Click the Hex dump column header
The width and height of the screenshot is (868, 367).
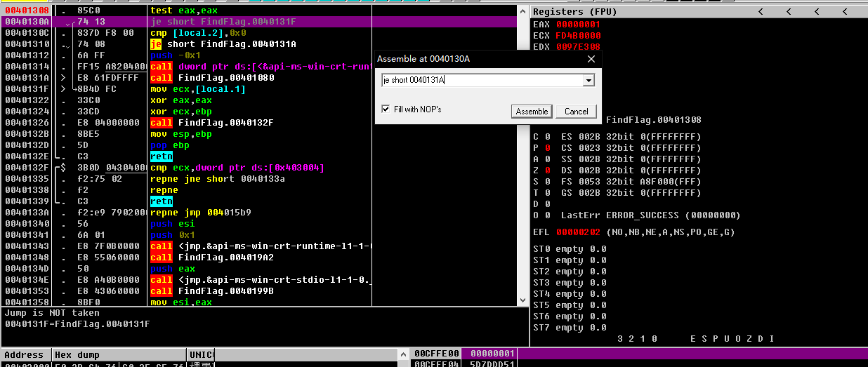(119, 355)
